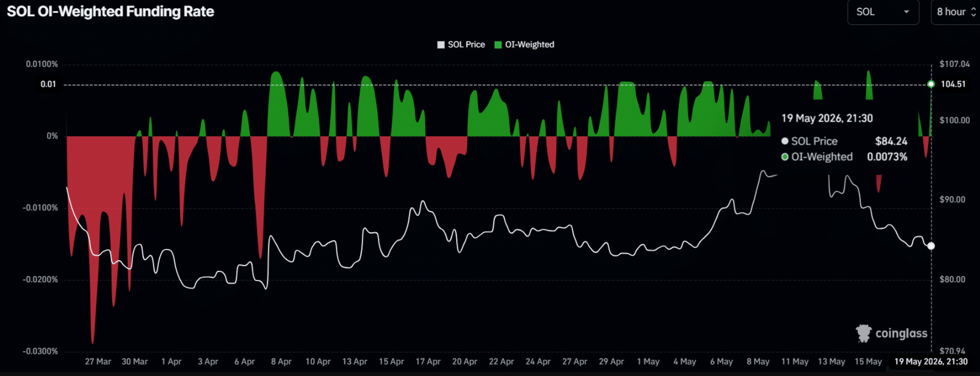Click the 4 May date label
Viewport: 980px width, 376px height.
pos(685,361)
